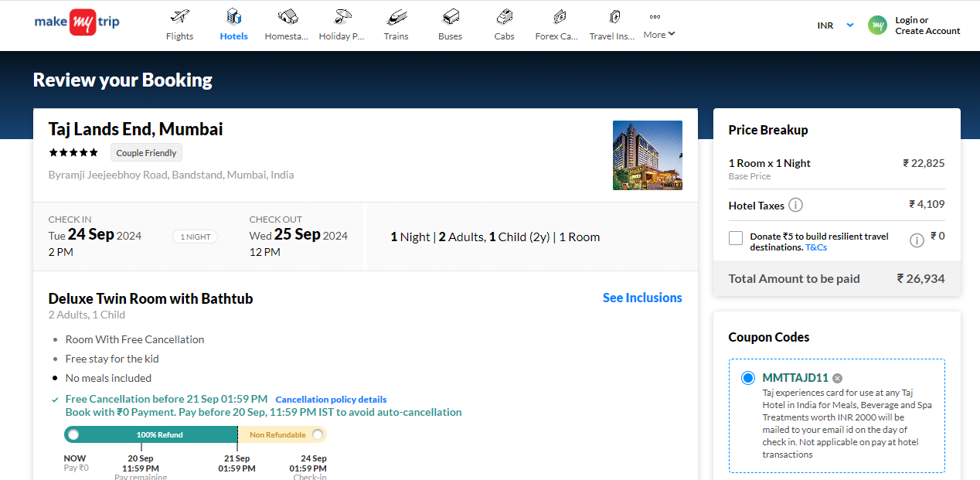Click the Total Amount ₹ 26,934 value
980x480 pixels.
pos(920,278)
